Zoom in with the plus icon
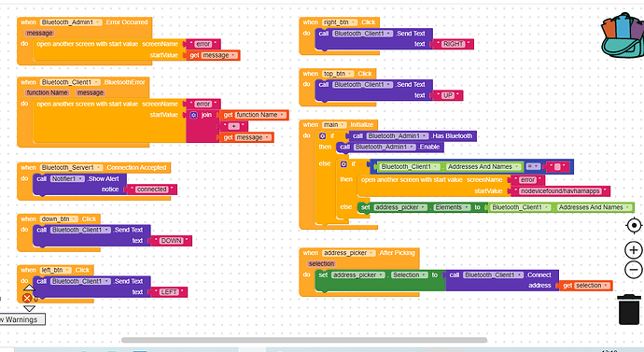This screenshot has width=644, height=352. click(634, 249)
